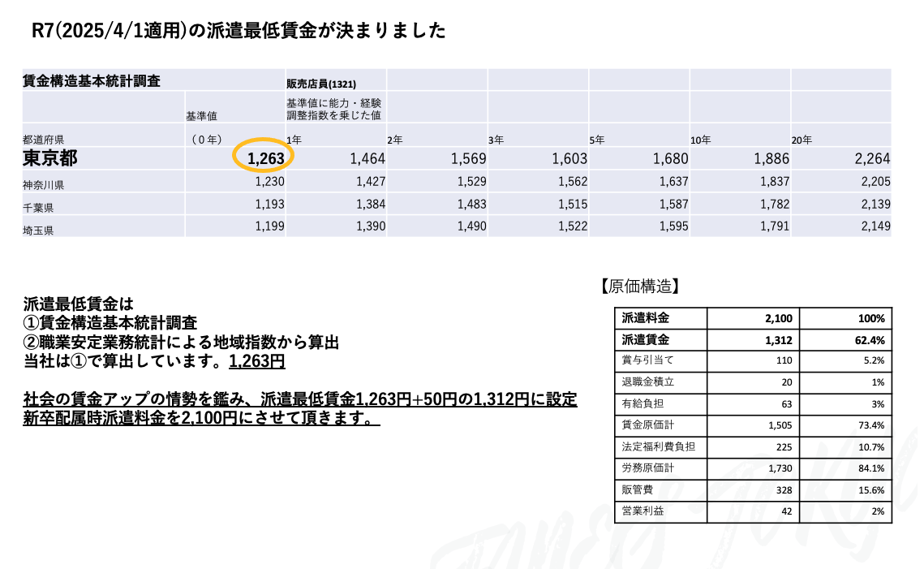The width and height of the screenshot is (924, 569).
Task: Select the 5年 column header
Action: pos(597,140)
